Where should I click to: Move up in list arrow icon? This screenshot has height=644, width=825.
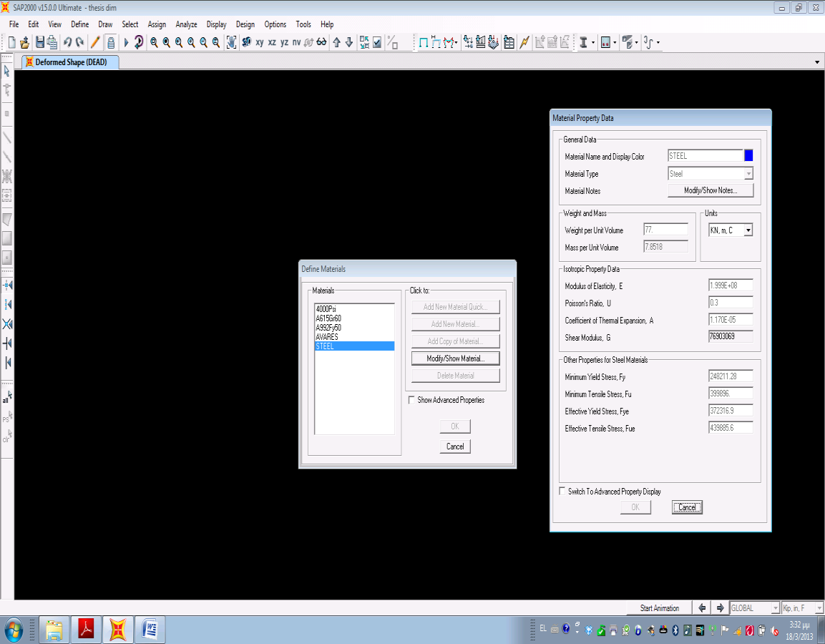pos(337,43)
